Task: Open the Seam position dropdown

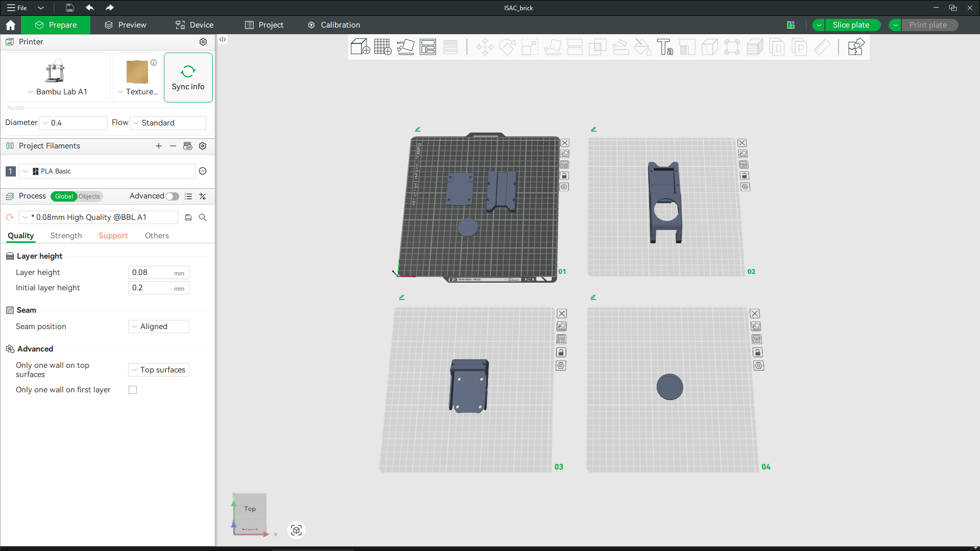Action: point(159,327)
